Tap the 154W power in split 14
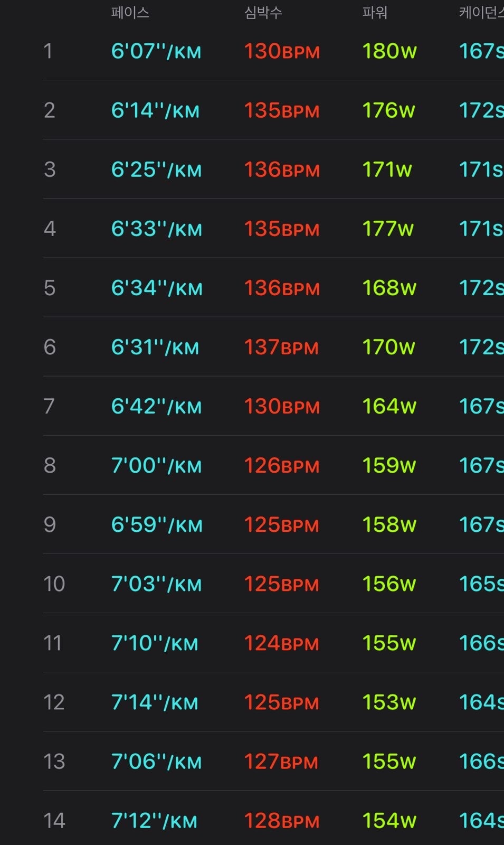This screenshot has width=504, height=845. pos(389,820)
